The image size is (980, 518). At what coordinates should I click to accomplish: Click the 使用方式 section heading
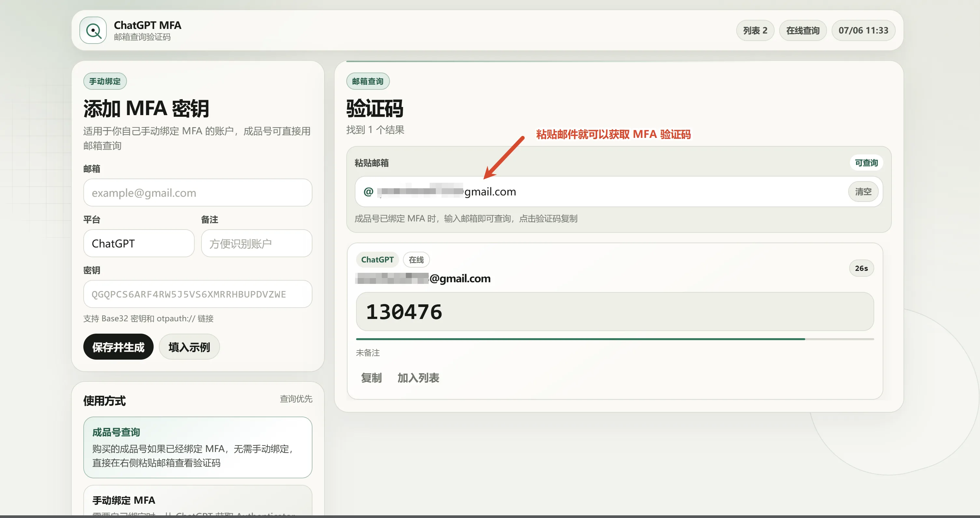pos(104,401)
